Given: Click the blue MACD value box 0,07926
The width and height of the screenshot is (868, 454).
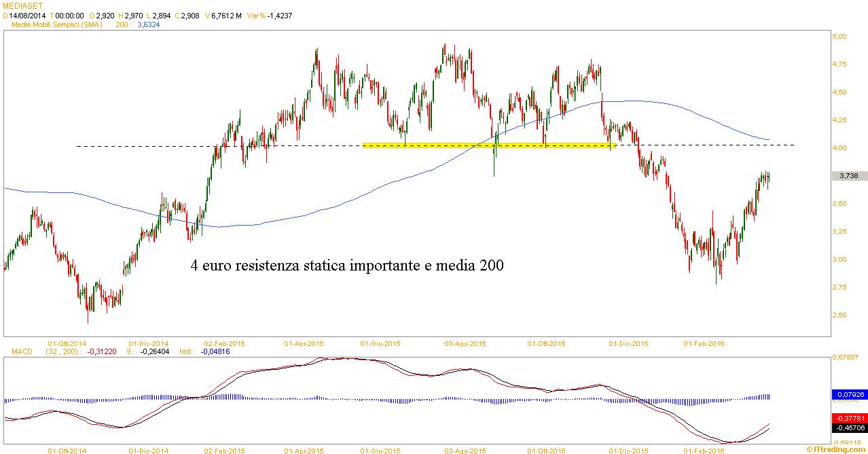Looking at the screenshot, I should click(x=848, y=394).
